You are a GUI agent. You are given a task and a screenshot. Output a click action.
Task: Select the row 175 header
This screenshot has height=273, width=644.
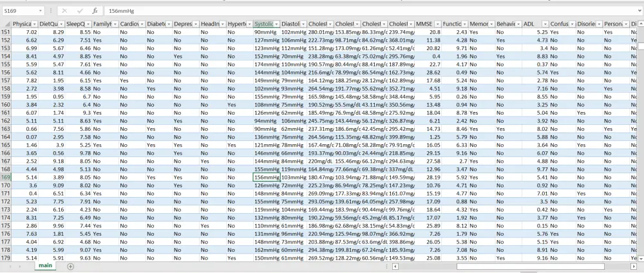click(x=6, y=226)
